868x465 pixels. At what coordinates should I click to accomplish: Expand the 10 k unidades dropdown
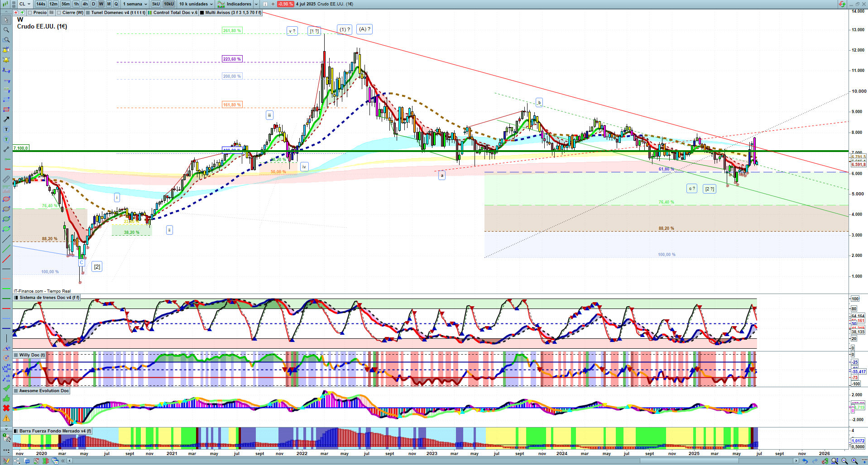coord(196,4)
